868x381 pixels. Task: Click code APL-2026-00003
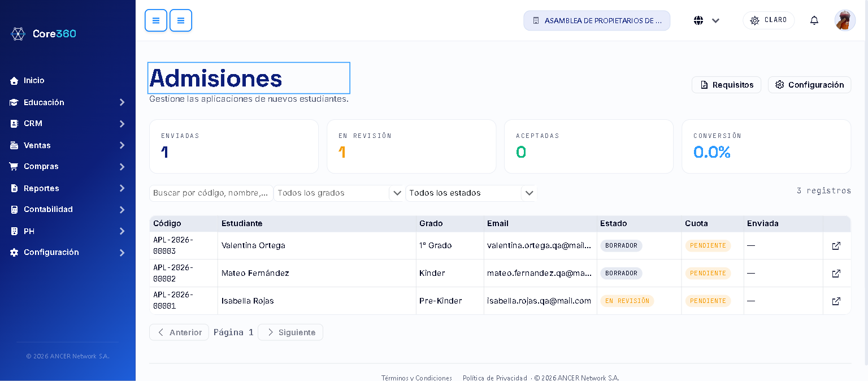[173, 245]
